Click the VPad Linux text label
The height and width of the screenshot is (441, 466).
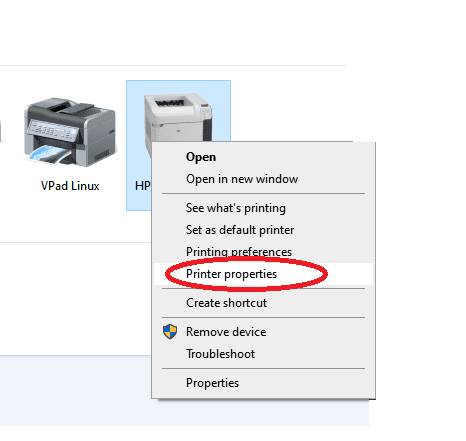click(70, 186)
